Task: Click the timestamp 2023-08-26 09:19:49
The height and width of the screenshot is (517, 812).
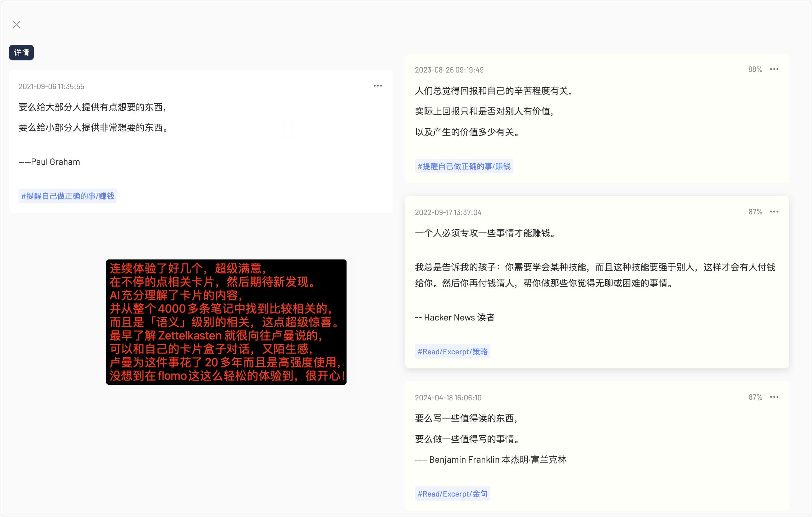Action: coord(449,70)
